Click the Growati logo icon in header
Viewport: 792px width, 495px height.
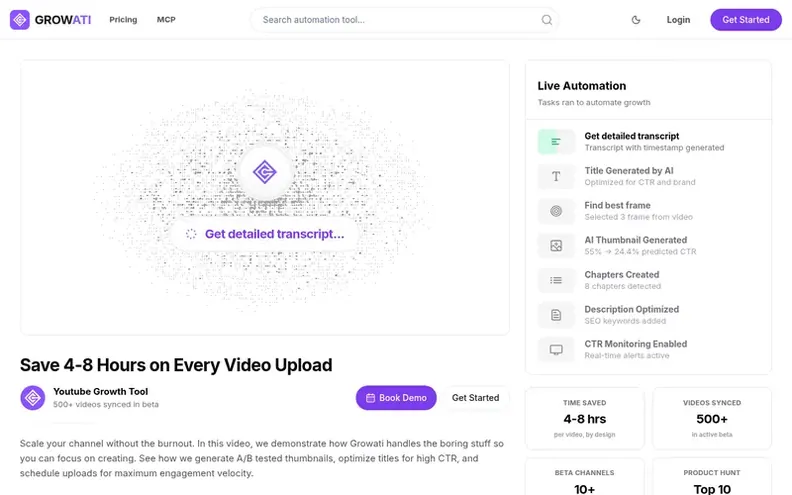[x=20, y=20]
